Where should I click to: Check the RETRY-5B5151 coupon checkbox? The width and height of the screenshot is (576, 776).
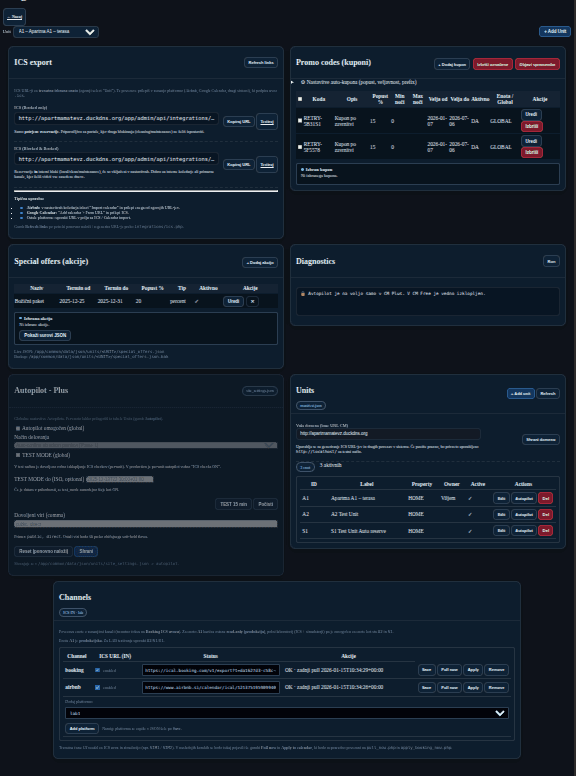coord(300,121)
